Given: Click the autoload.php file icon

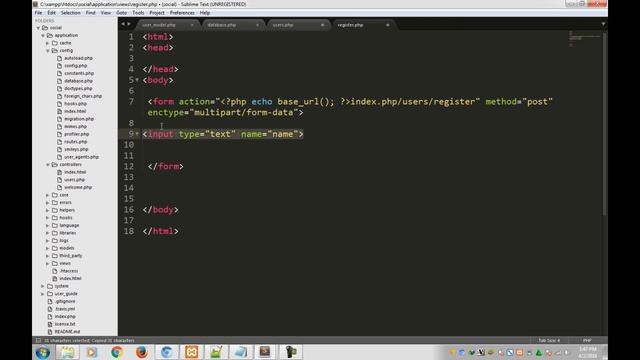Looking at the screenshot, I should pyautogui.click(x=60, y=58).
